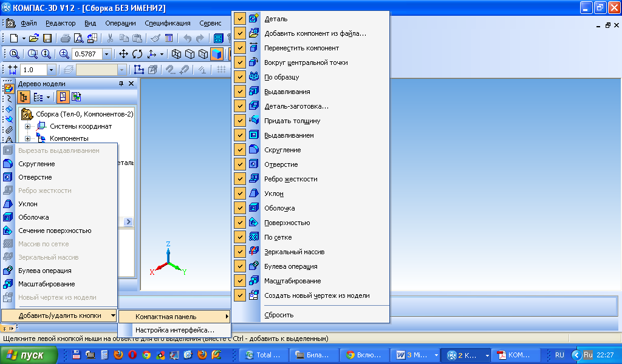Open the Сервис menu
622x364 pixels.
pyautogui.click(x=210, y=23)
